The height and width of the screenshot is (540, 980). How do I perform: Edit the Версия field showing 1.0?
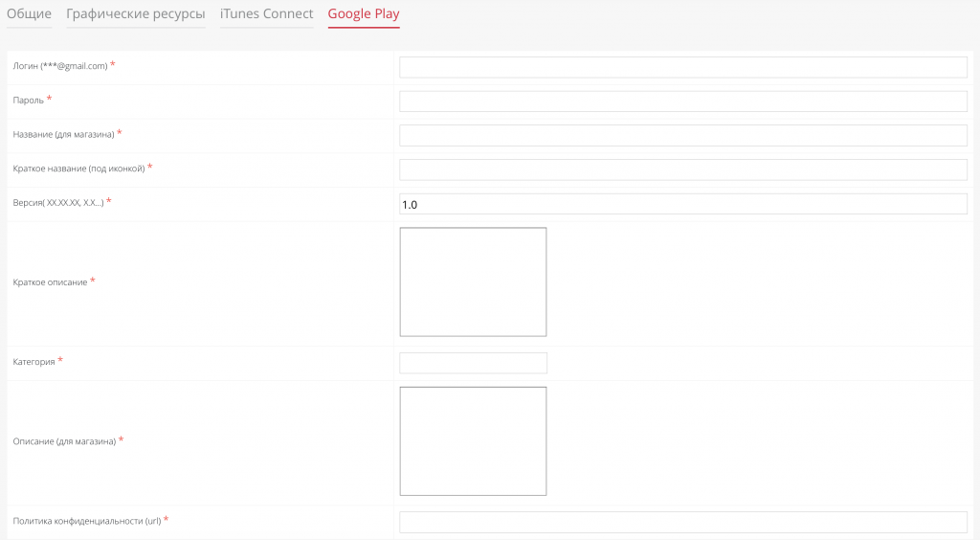(x=683, y=204)
